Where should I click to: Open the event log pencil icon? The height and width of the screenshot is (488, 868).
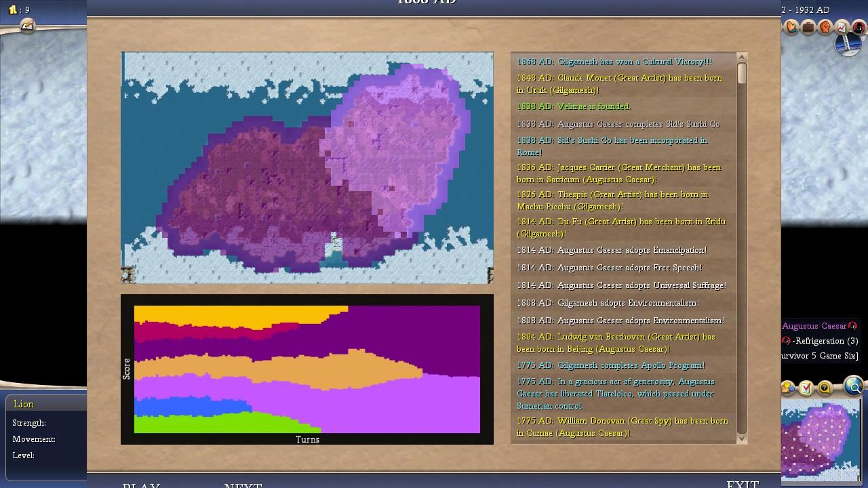(27, 26)
